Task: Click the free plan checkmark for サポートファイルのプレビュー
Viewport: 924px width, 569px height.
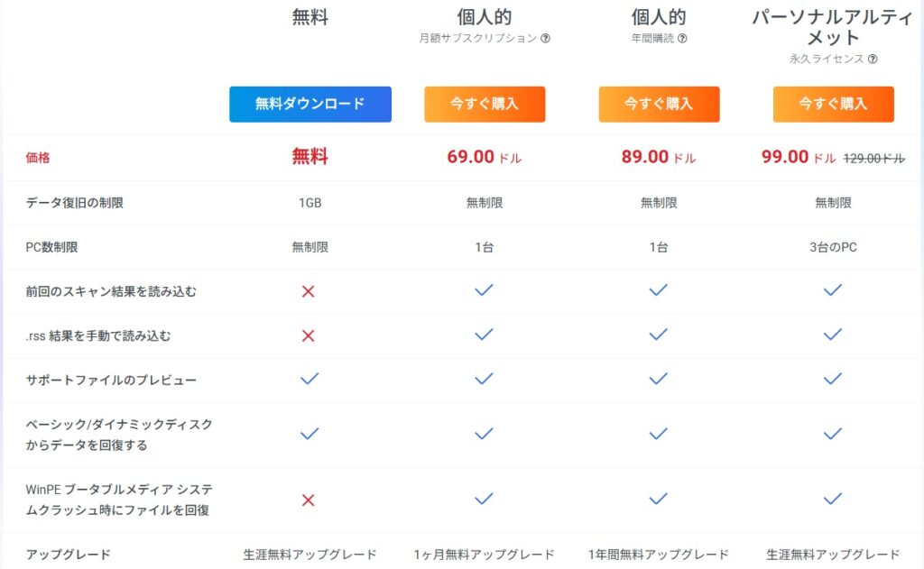Action: [x=310, y=379]
